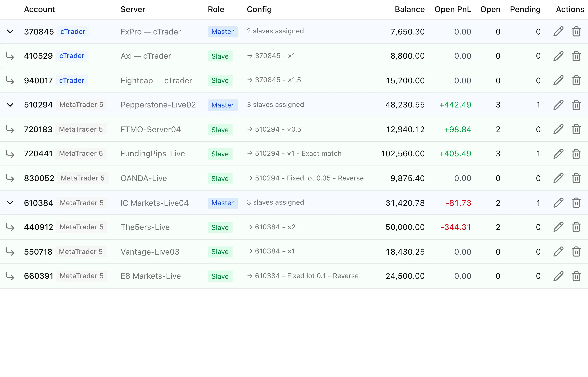Edit account 660391 with pencil icon

click(558, 276)
